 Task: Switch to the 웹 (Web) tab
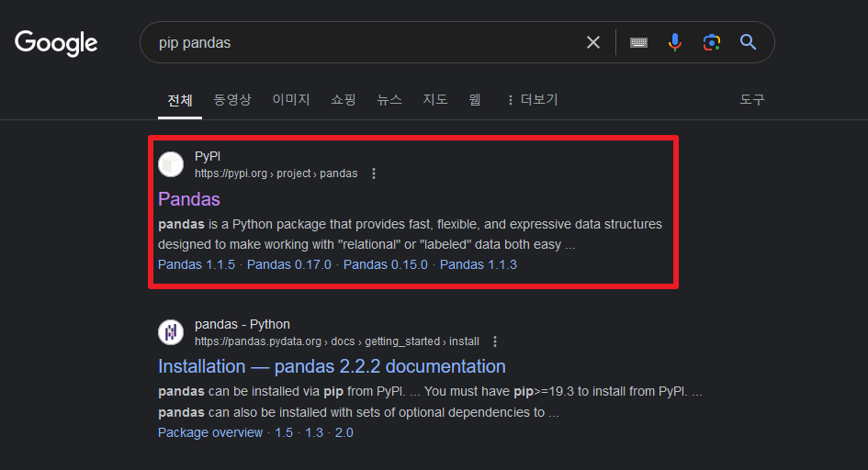[475, 99]
